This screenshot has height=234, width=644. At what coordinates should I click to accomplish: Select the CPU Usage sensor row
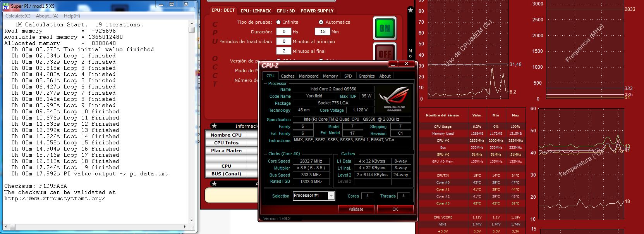tap(472, 127)
